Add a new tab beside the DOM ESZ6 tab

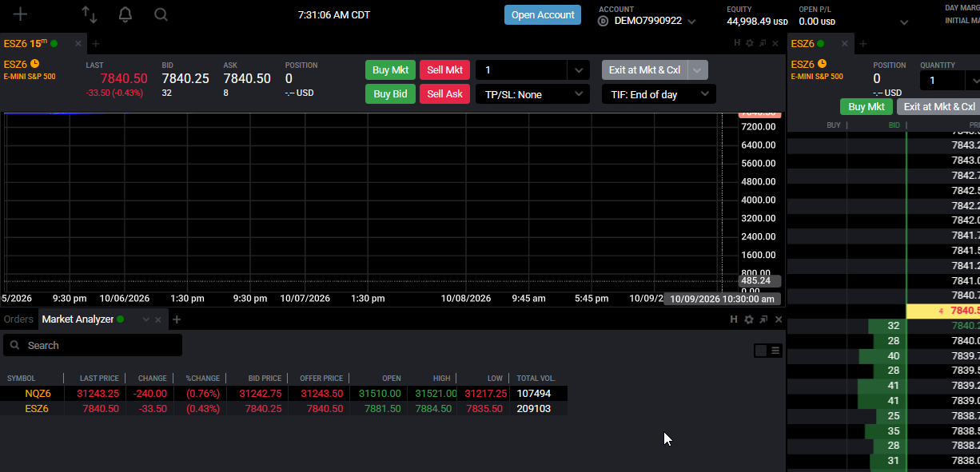(x=864, y=44)
